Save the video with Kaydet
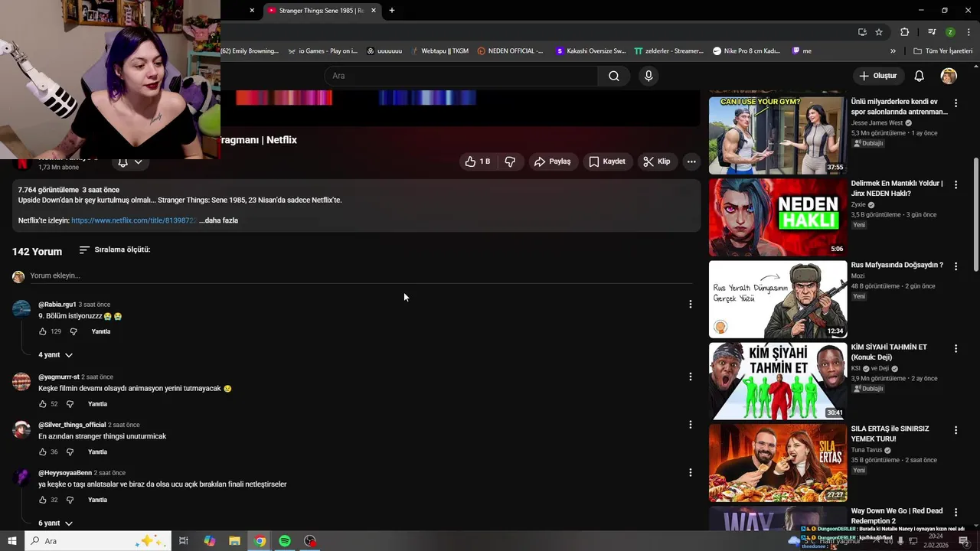Image resolution: width=980 pixels, height=551 pixels. pyautogui.click(x=607, y=161)
